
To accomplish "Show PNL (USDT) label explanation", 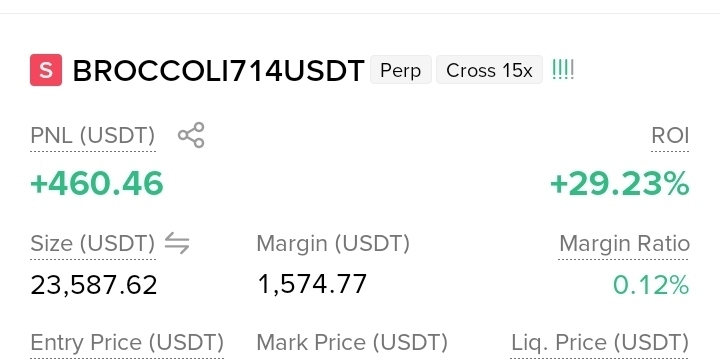I will pyautogui.click(x=93, y=136).
